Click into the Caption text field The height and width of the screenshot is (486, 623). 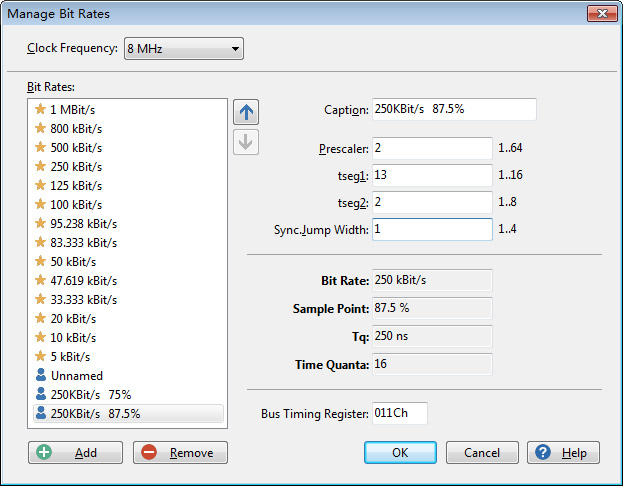tap(453, 110)
